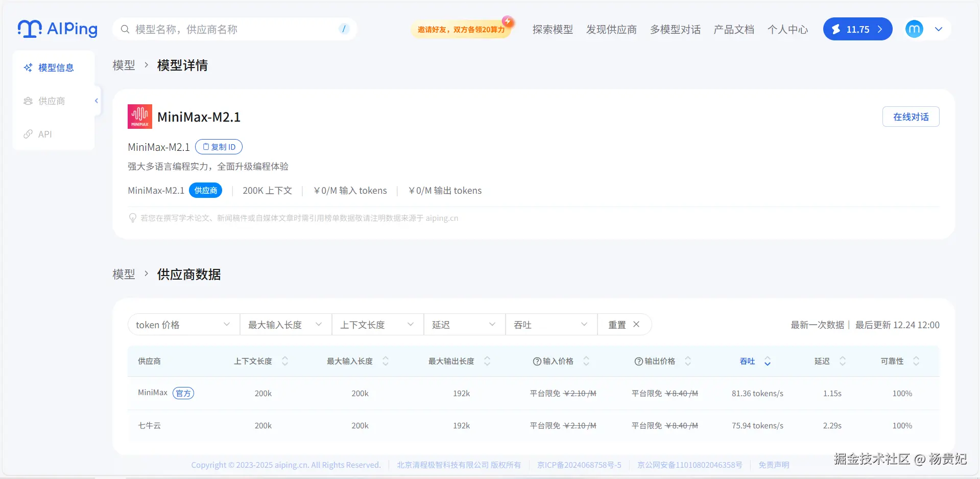This screenshot has height=479, width=980.
Task: Click the 75.94 tokens/s throughput value
Action: click(757, 425)
